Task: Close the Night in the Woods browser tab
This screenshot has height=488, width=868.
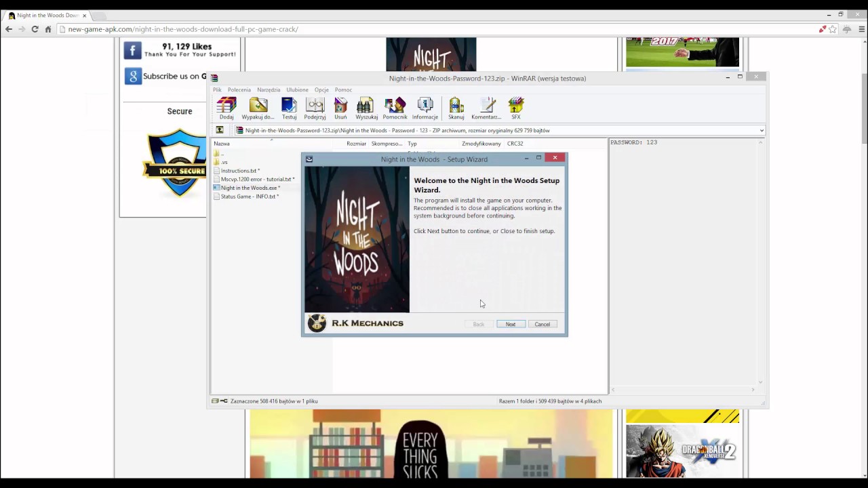Action: click(x=84, y=16)
